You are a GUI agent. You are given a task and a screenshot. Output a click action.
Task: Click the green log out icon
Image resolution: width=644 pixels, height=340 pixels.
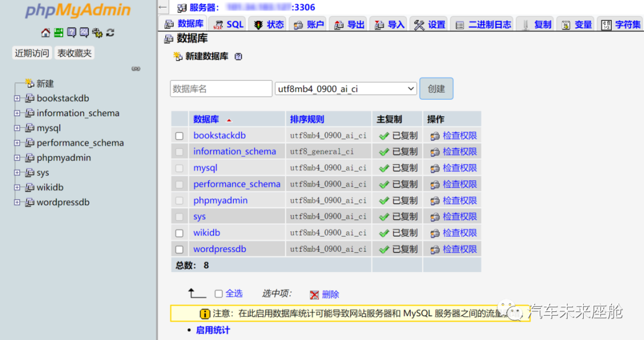coord(58,32)
